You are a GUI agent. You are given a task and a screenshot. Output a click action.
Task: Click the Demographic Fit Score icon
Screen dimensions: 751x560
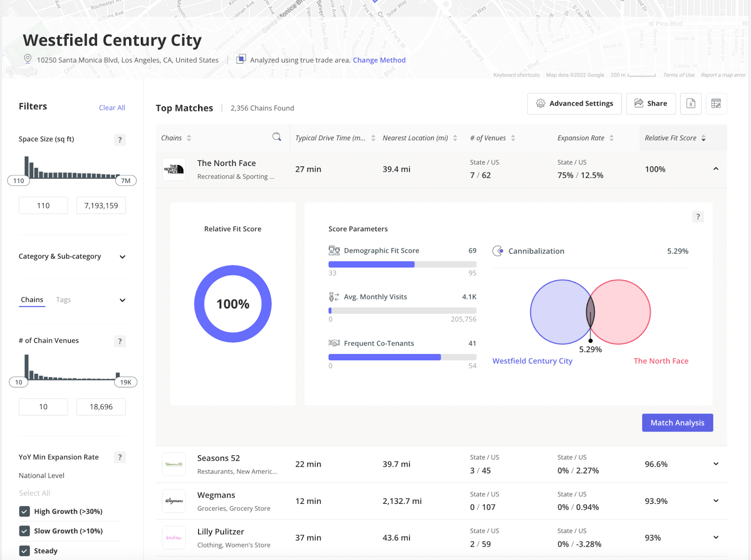334,250
